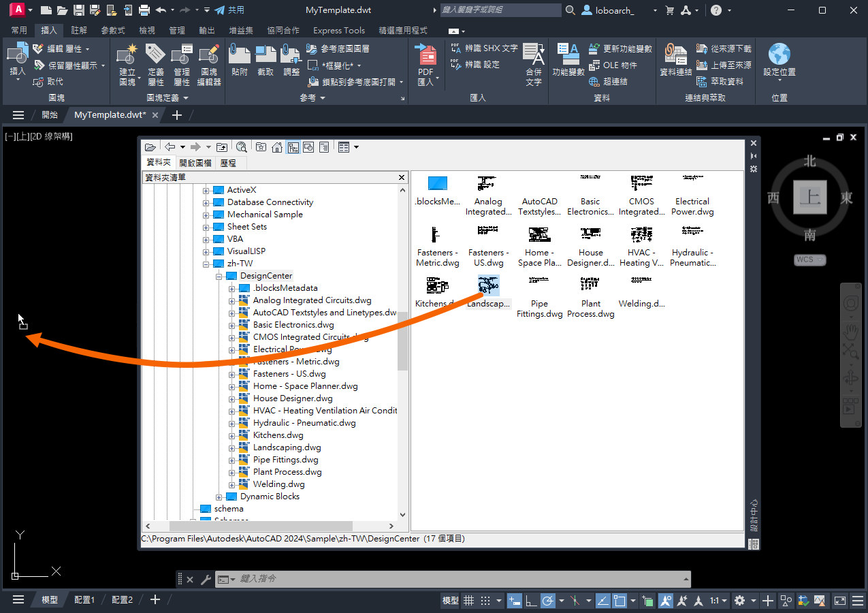Toggle grid display in status bar
The height and width of the screenshot is (613, 868).
pos(468,601)
